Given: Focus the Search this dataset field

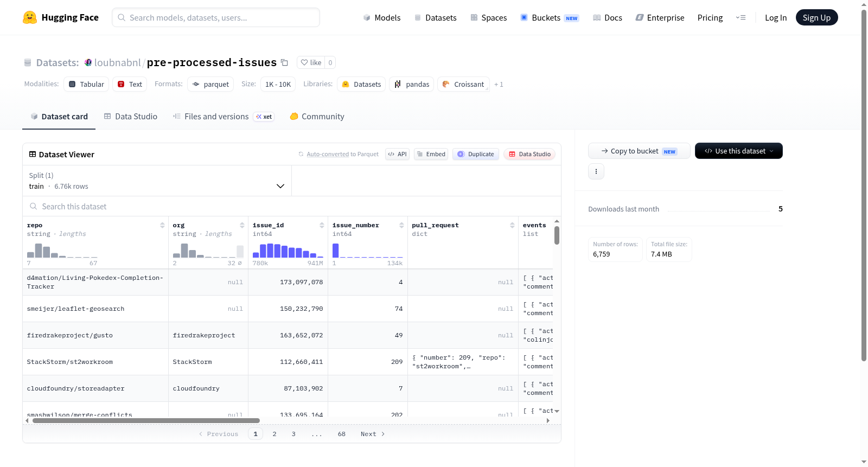Looking at the screenshot, I should (x=292, y=207).
